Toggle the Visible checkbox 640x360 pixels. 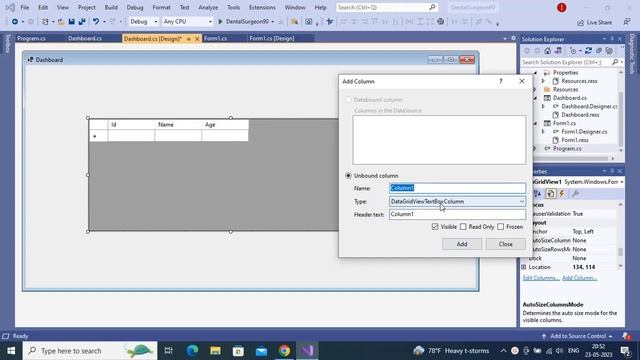tap(435, 227)
